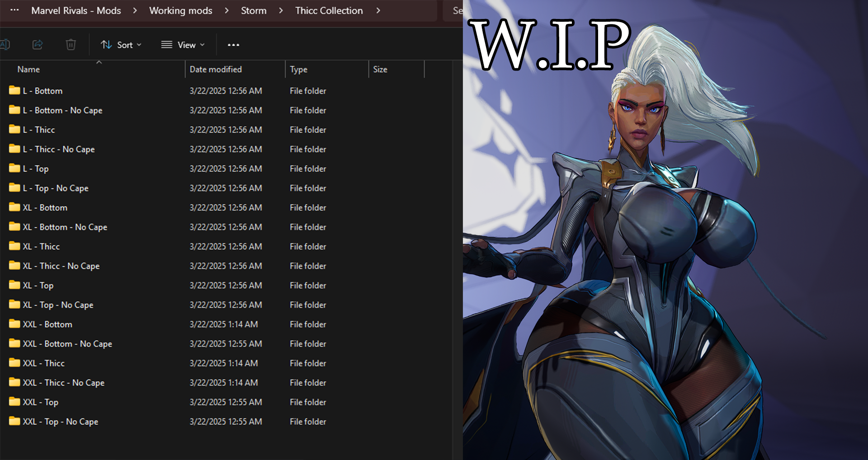Click the 1:14 AM date of XXL - Bottom
The image size is (868, 460).
pyautogui.click(x=224, y=324)
